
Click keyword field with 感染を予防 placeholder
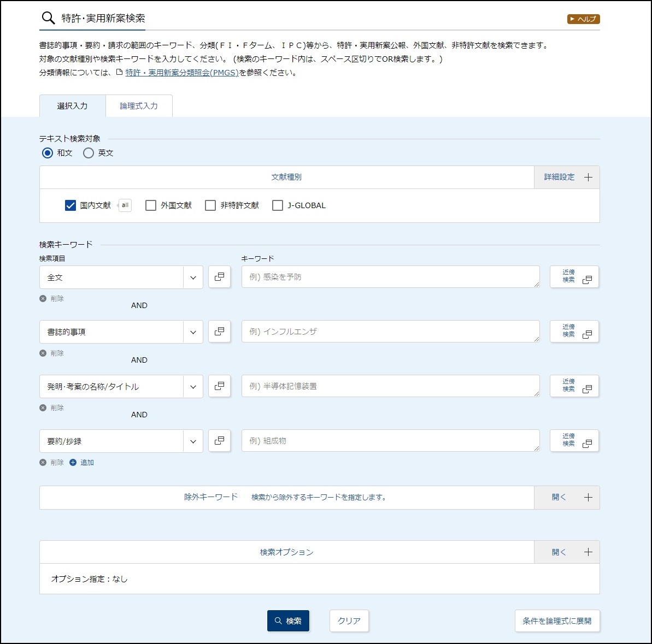coord(390,277)
